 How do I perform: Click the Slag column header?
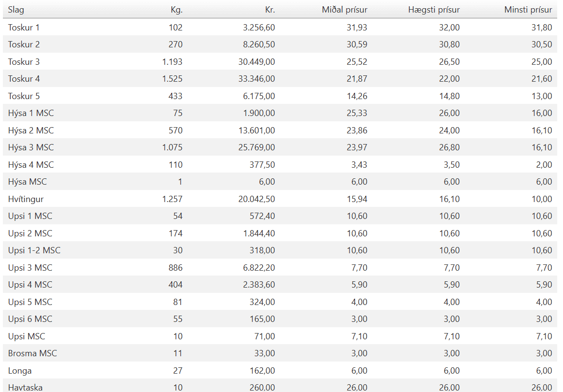coord(16,10)
